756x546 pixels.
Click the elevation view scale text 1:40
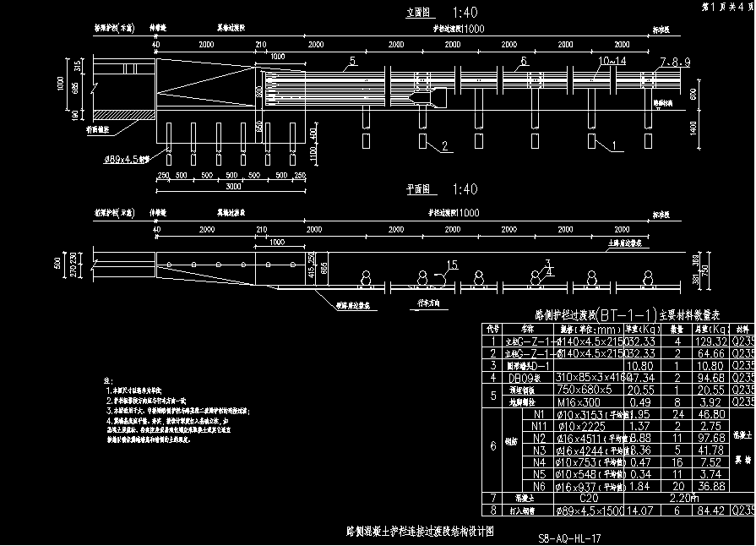pos(465,14)
